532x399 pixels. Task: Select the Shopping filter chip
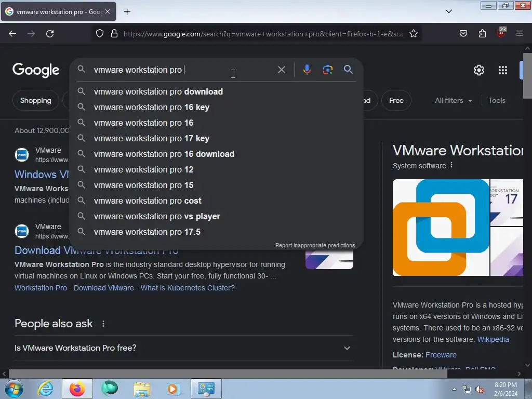coord(36,100)
